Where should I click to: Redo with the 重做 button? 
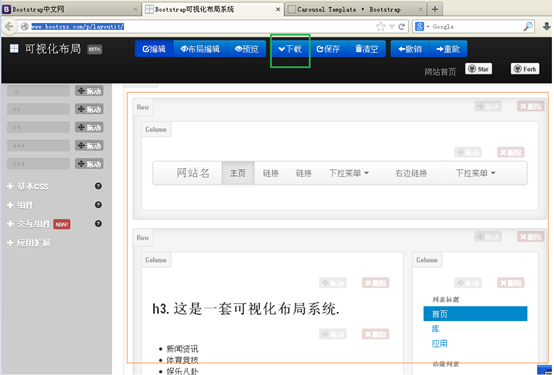tap(448, 49)
